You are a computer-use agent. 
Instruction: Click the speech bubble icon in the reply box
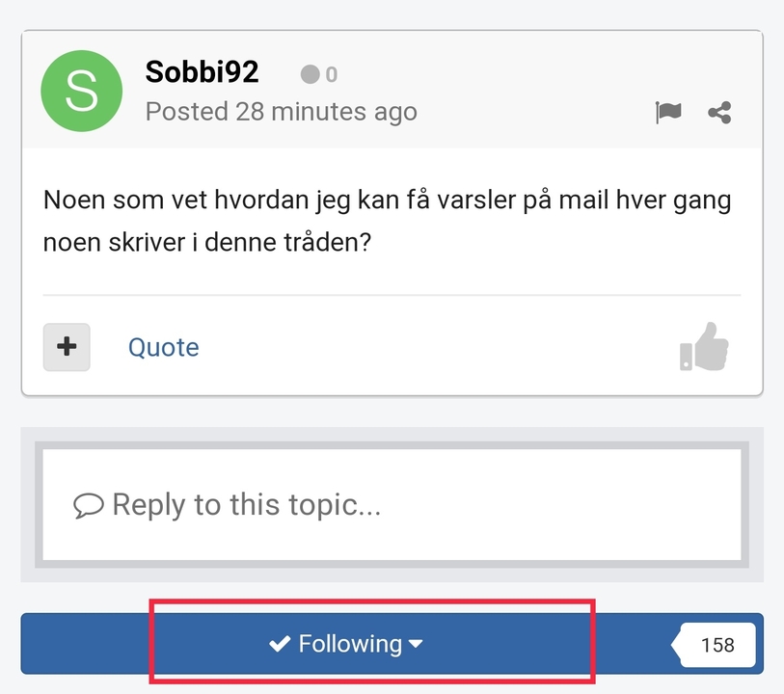click(x=89, y=505)
